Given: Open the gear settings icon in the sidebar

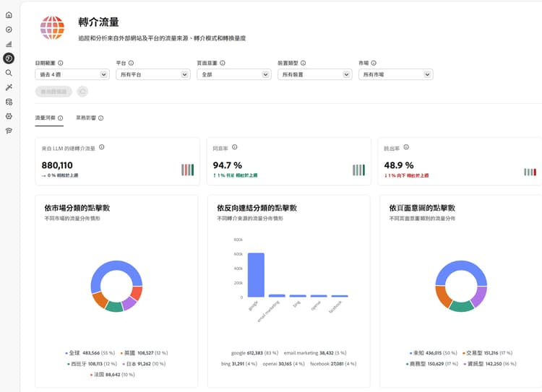Looking at the screenshot, I should (x=9, y=116).
